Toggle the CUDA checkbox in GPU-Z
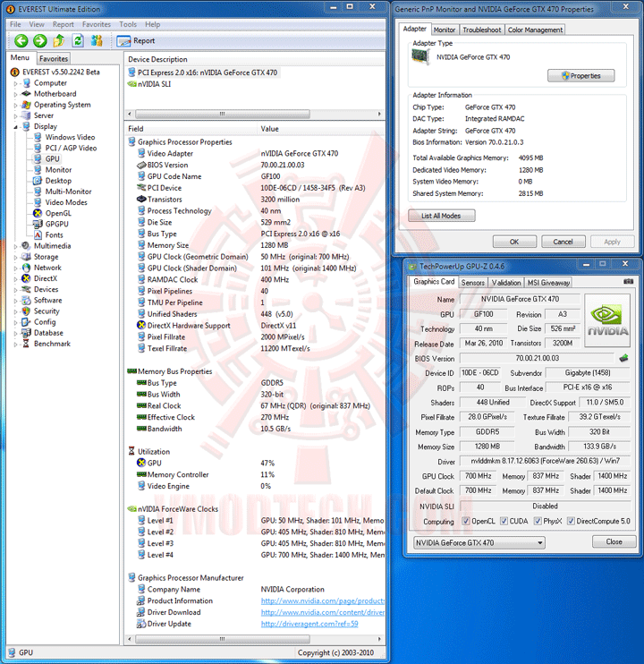 tap(504, 521)
